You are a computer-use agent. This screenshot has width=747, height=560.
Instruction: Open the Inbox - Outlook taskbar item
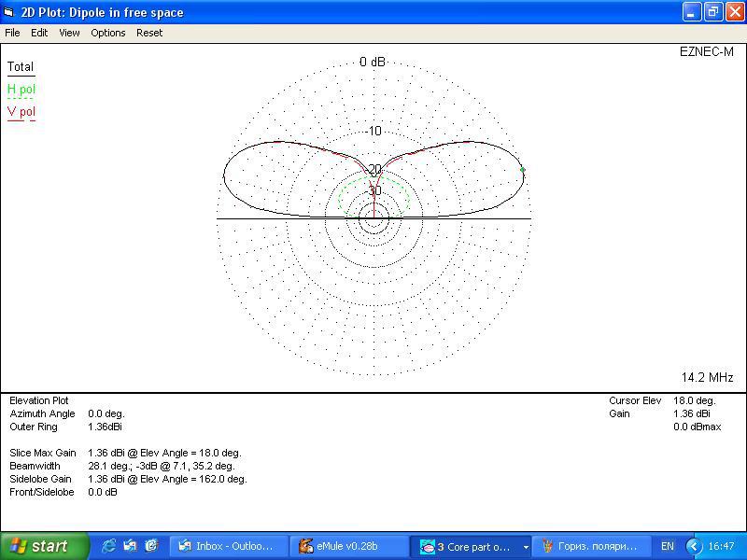(227, 546)
